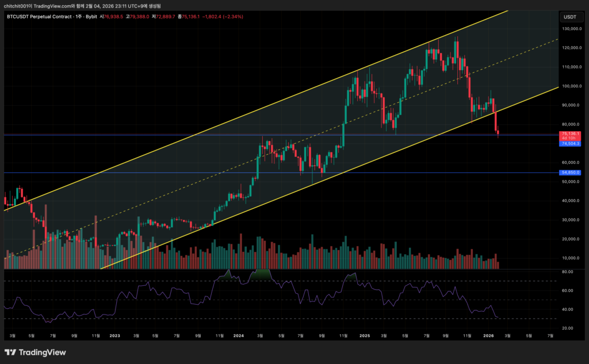
Task: Click the 2023 year label on time axis
Action: [114, 335]
